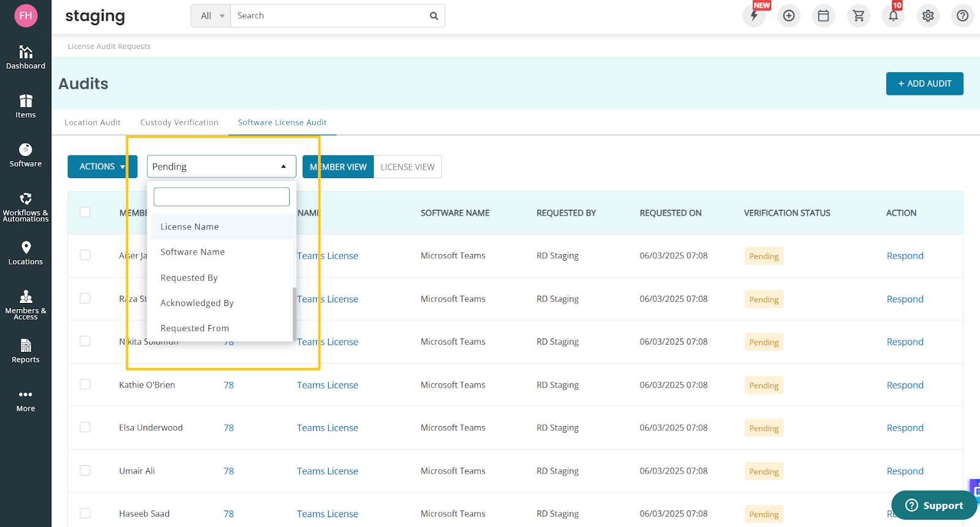Check the row checkbox for Nikita Solomon

85,342
